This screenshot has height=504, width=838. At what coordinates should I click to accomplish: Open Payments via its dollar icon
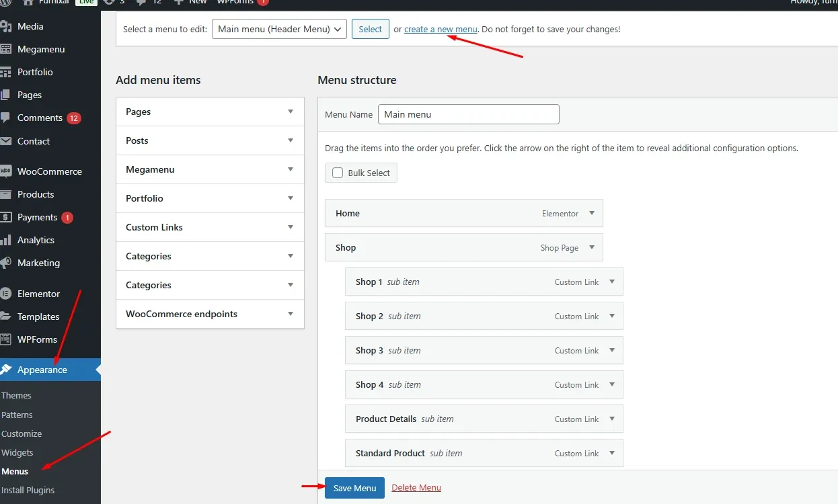tap(6, 217)
